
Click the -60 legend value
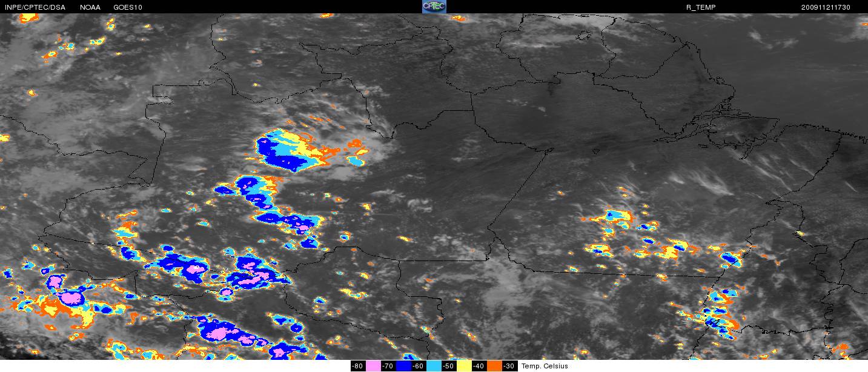coord(418,366)
